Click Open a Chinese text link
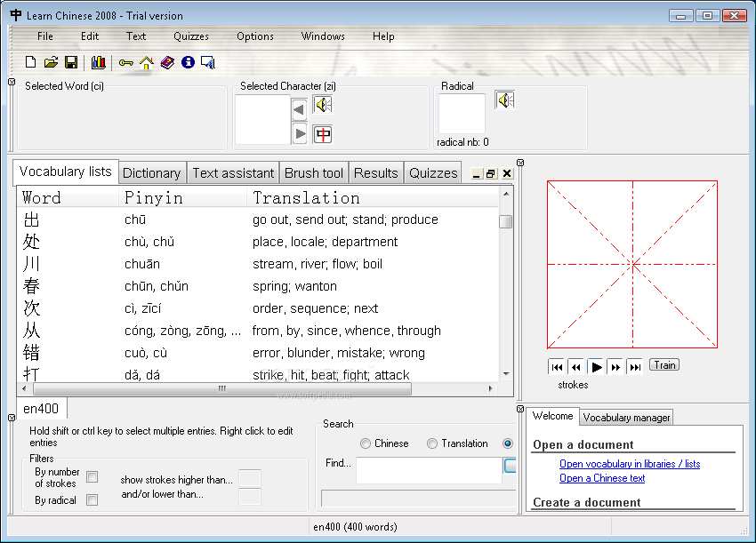The width and height of the screenshot is (756, 543). [x=602, y=478]
